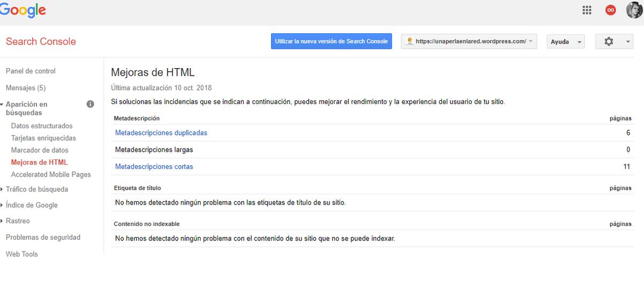
Task: Click the info icon beside Aparición en búsquedas
Action: click(x=90, y=104)
